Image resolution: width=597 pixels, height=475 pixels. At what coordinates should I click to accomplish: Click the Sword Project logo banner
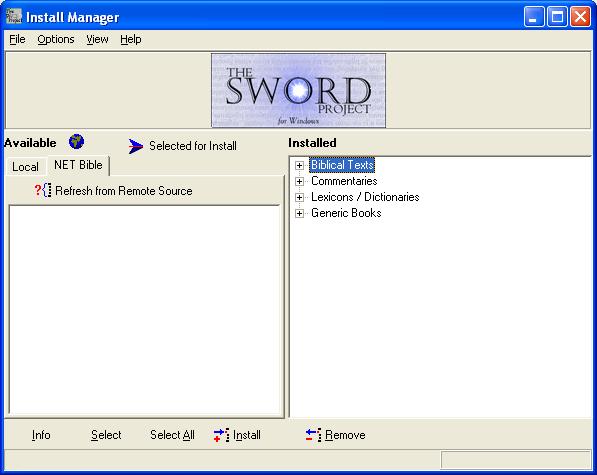[x=298, y=90]
